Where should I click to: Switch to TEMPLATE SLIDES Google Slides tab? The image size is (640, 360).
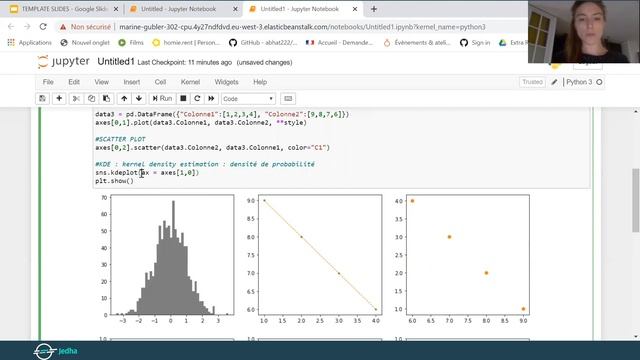click(x=64, y=9)
